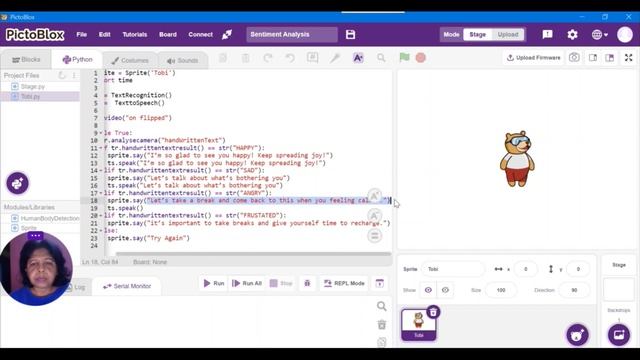The width and height of the screenshot is (640, 360).
Task: Enter fullscreen stage mode
Action: 629,58
